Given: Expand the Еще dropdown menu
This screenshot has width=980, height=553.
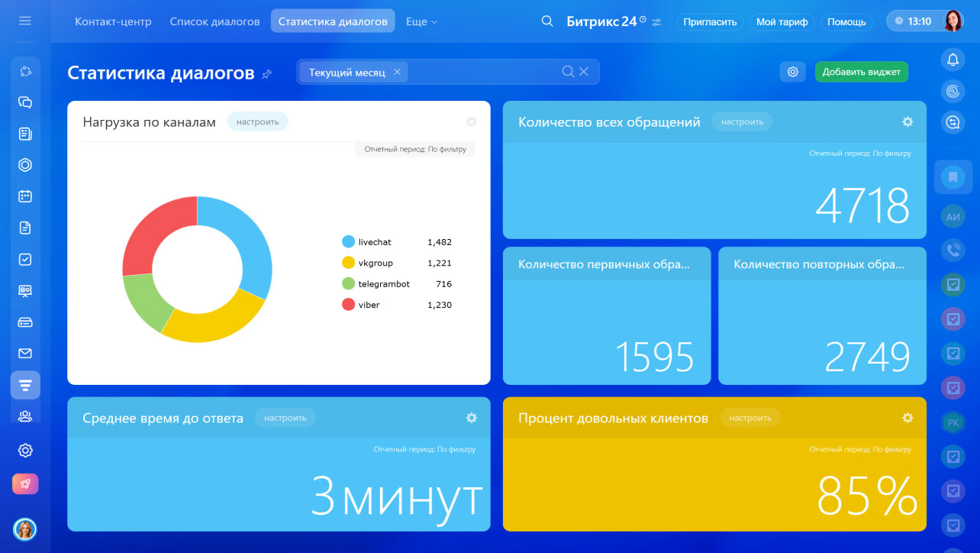Looking at the screenshot, I should coord(421,21).
